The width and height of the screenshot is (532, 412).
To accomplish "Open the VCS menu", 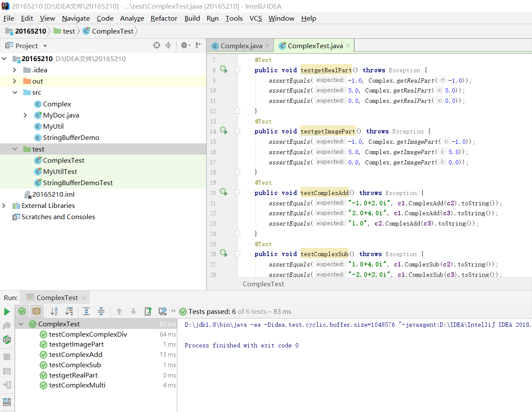I will (256, 18).
